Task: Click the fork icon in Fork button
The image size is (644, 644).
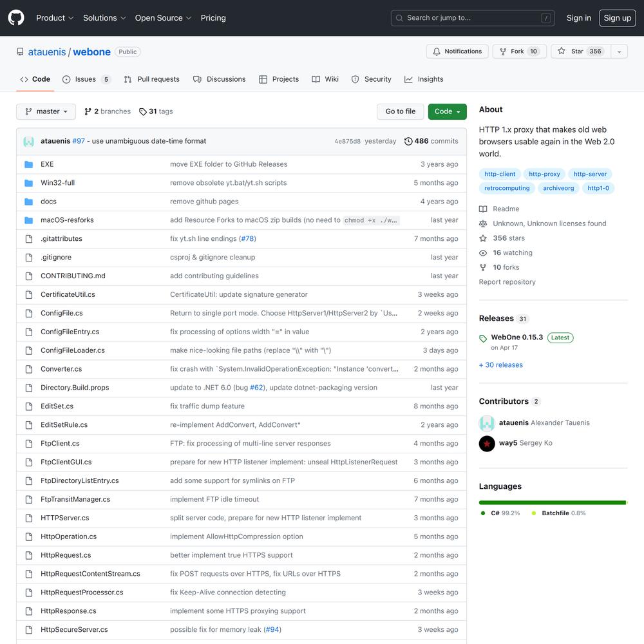Action: click(503, 52)
